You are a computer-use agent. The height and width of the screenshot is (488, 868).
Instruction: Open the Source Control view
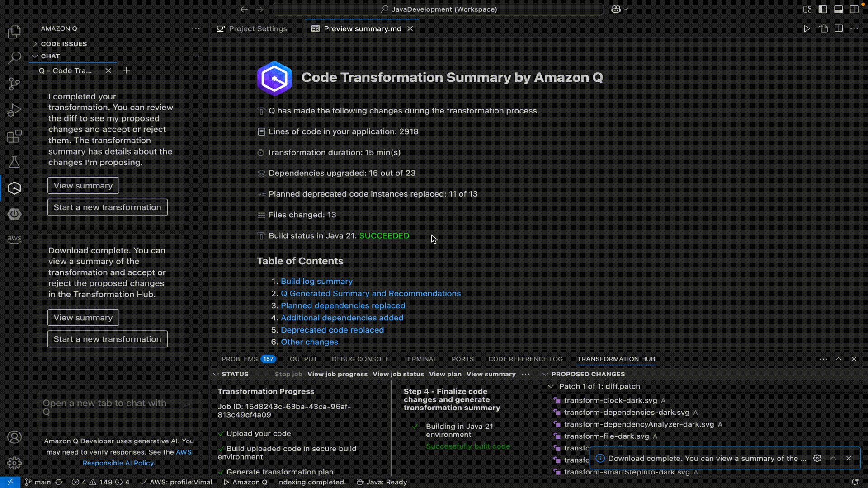pyautogui.click(x=14, y=84)
